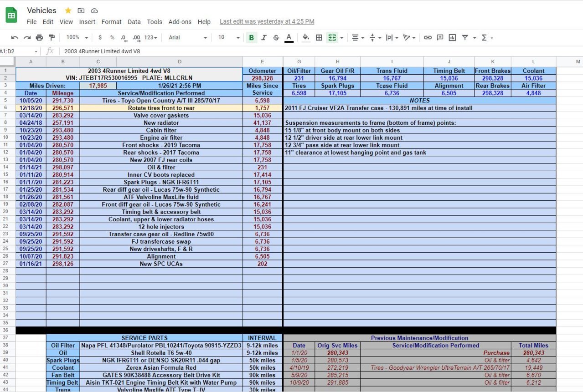The image size is (583, 392).
Task: Toggle the merge cells button
Action: [332, 37]
